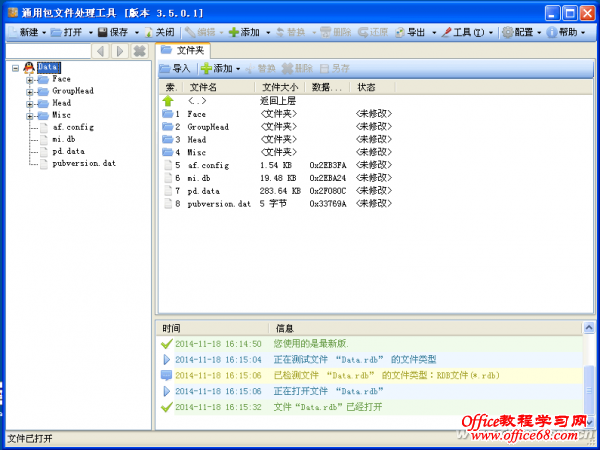The image size is (600, 450).
Task: Click the 删除 (Delete) main toolbar icon
Action: pos(325,33)
